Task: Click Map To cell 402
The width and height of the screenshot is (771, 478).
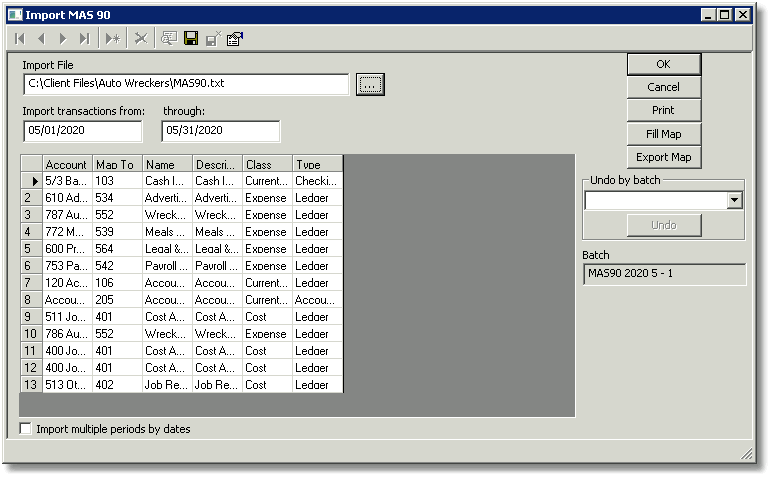Action: click(118, 385)
